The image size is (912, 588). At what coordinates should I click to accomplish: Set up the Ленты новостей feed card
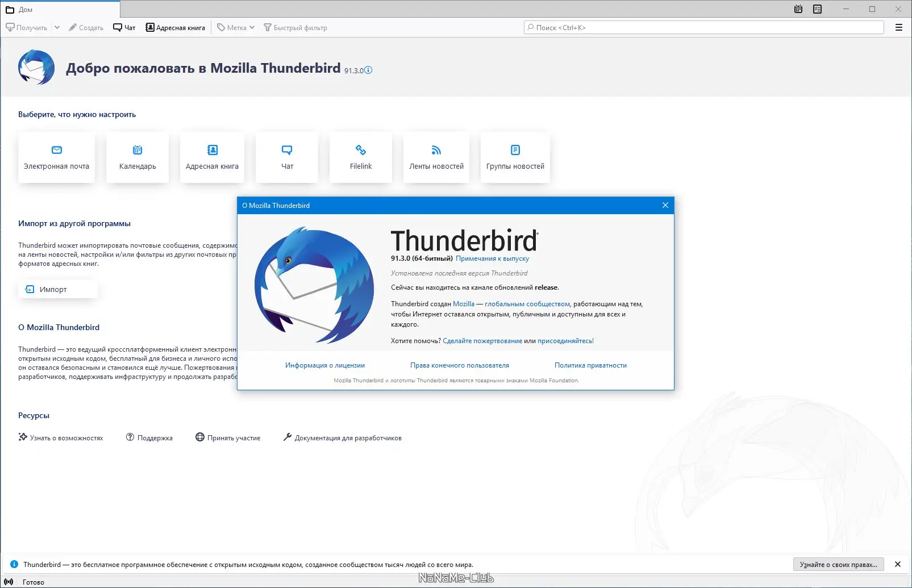click(436, 157)
